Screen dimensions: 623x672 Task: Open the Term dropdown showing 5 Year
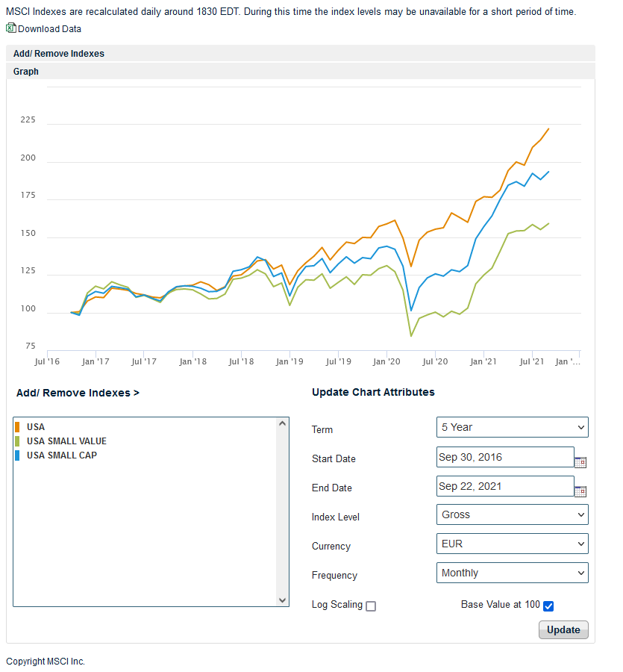click(x=512, y=427)
